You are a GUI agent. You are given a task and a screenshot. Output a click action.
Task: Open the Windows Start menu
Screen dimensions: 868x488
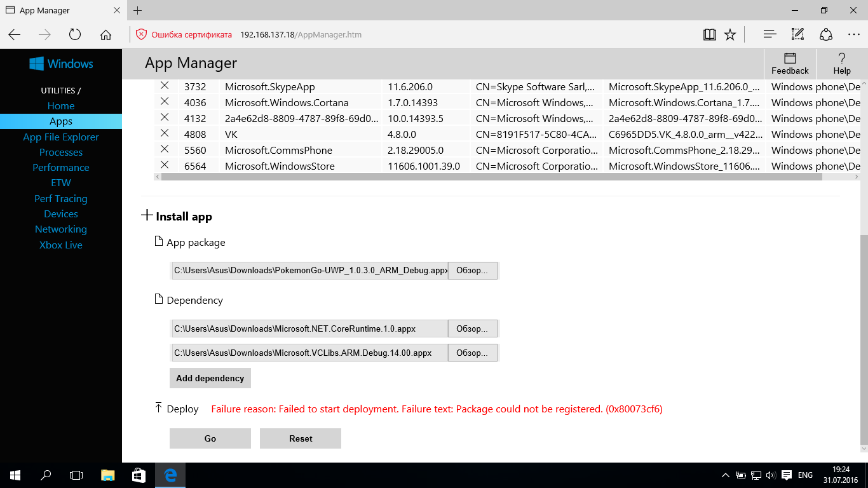point(15,475)
